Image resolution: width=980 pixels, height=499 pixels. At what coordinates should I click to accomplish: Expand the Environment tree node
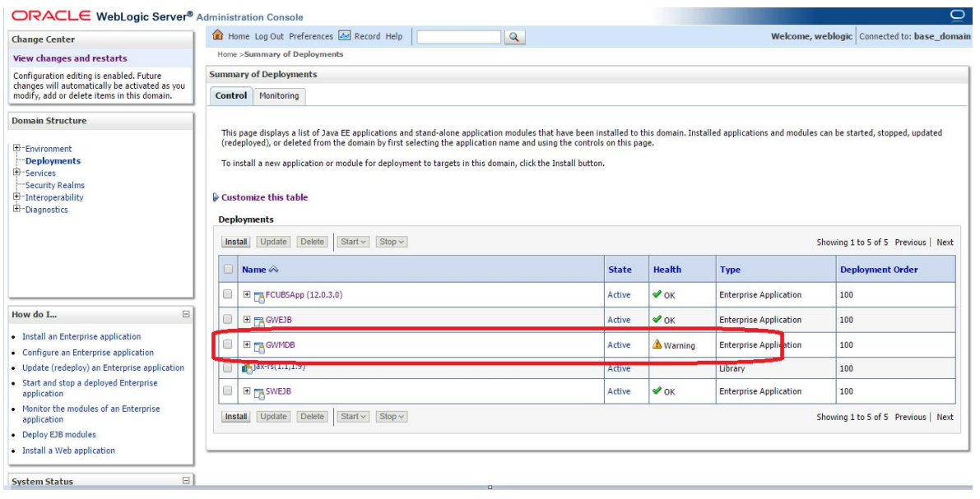(x=17, y=149)
